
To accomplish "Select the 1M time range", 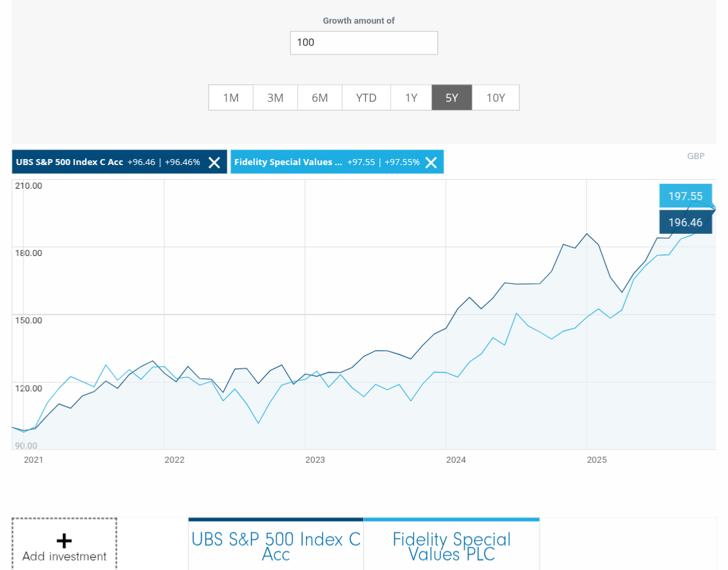I will click(x=231, y=98).
